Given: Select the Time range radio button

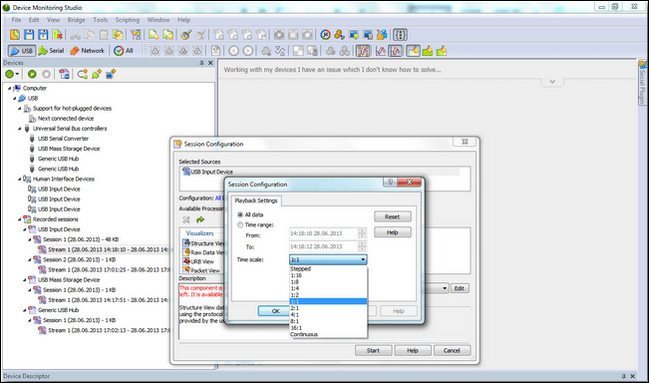Looking at the screenshot, I should pos(240,225).
